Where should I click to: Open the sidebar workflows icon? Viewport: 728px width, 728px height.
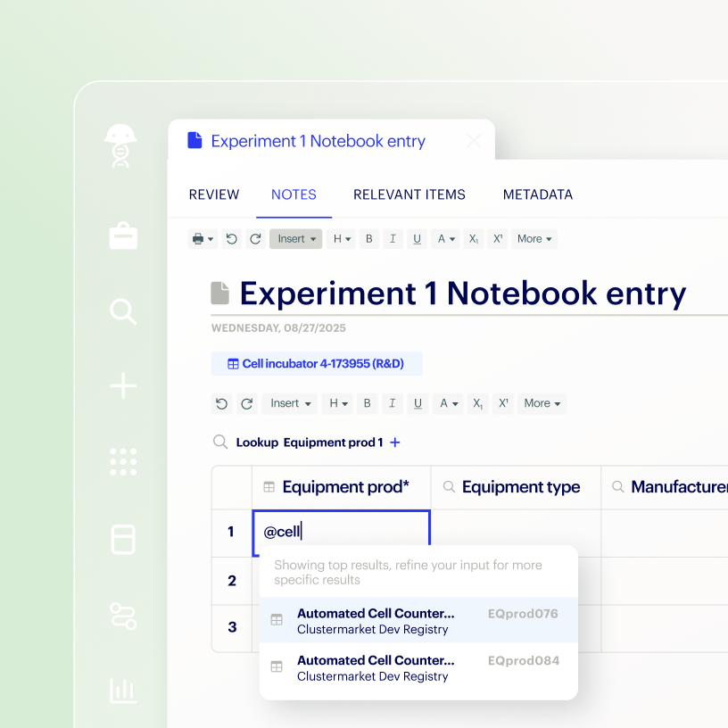(123, 616)
